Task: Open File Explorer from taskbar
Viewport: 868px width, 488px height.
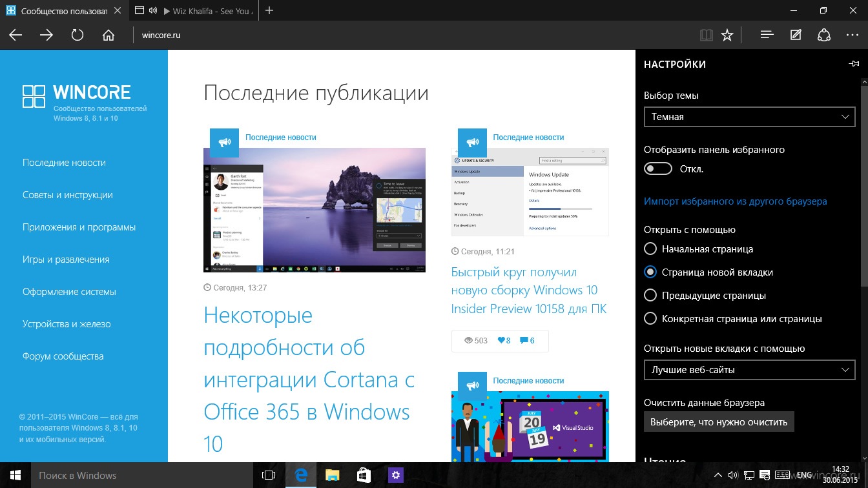Action: click(332, 476)
